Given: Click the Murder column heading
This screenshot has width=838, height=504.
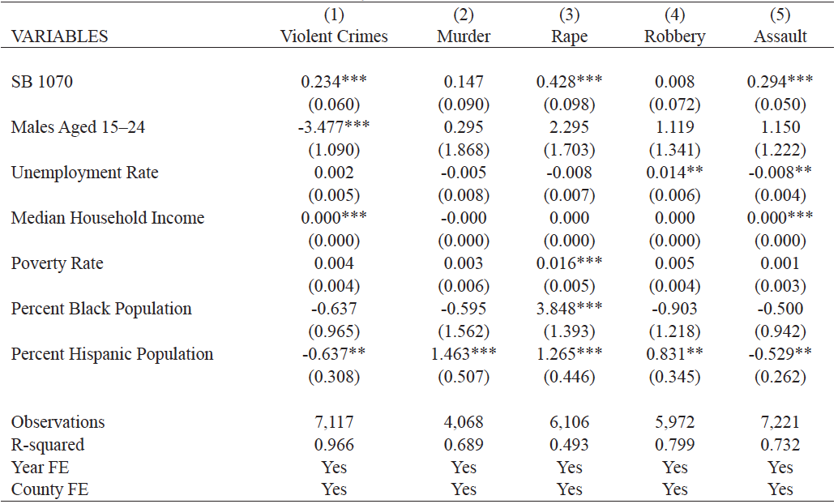Looking at the screenshot, I should point(464,36).
